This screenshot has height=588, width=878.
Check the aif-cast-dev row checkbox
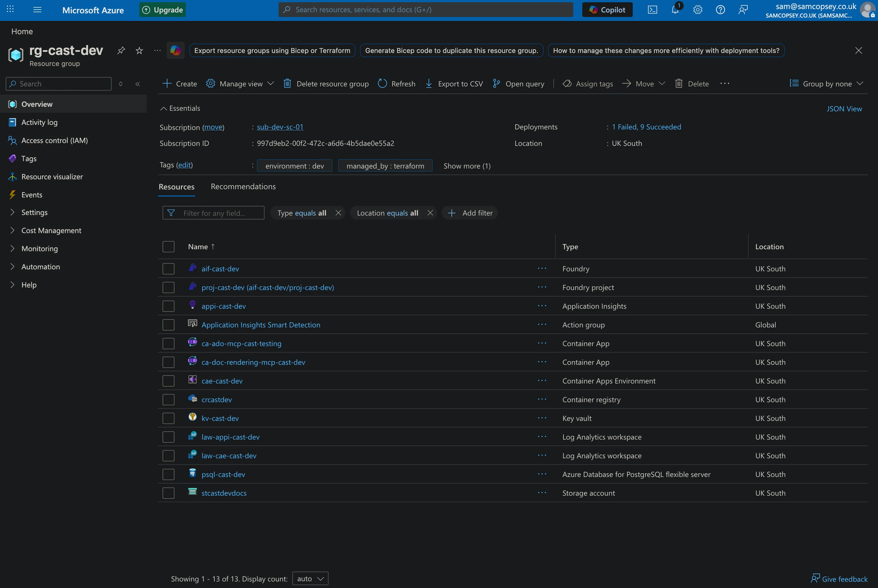168,269
